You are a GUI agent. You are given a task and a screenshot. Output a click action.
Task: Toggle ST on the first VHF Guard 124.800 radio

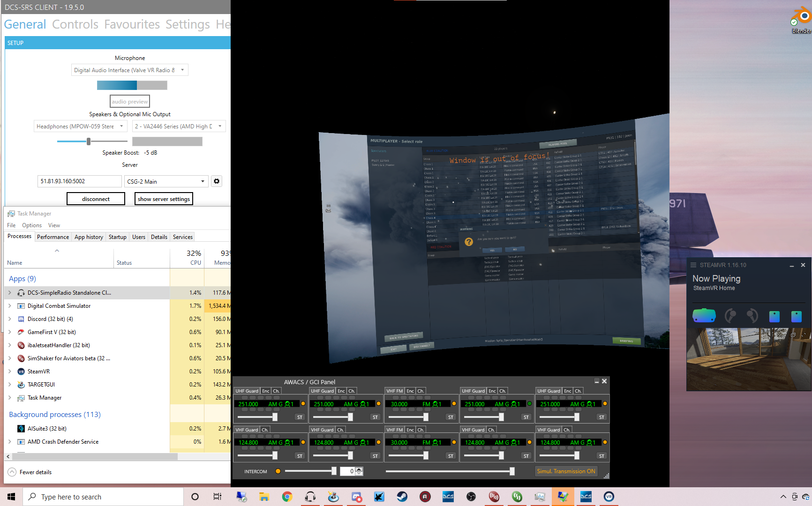pyautogui.click(x=300, y=456)
